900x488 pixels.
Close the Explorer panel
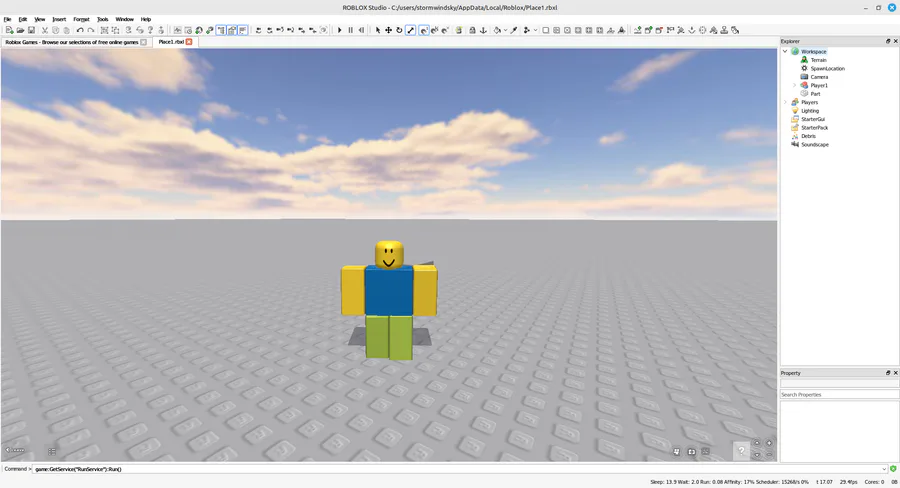click(895, 41)
